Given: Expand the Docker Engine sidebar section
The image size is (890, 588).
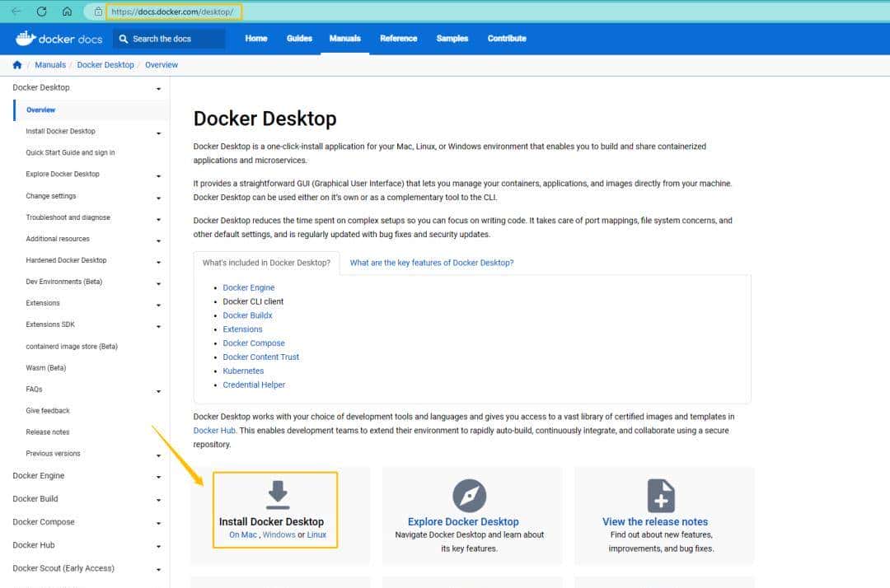Looking at the screenshot, I should (159, 476).
